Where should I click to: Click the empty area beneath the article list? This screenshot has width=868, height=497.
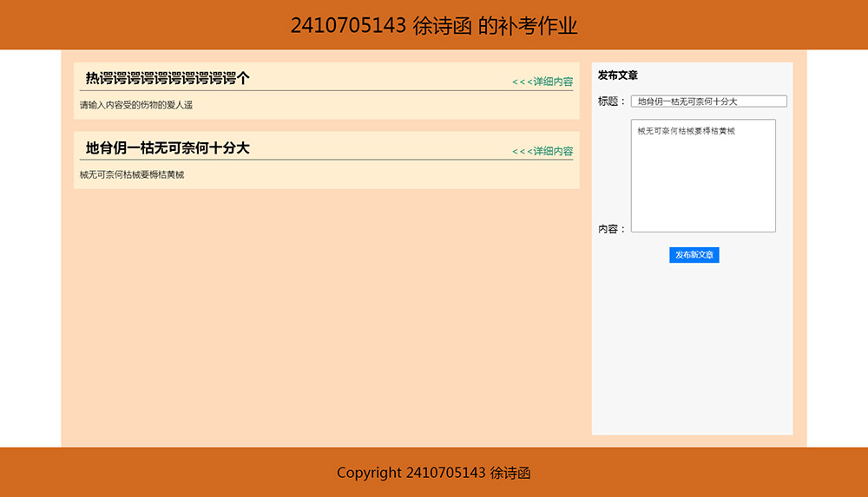point(325,312)
